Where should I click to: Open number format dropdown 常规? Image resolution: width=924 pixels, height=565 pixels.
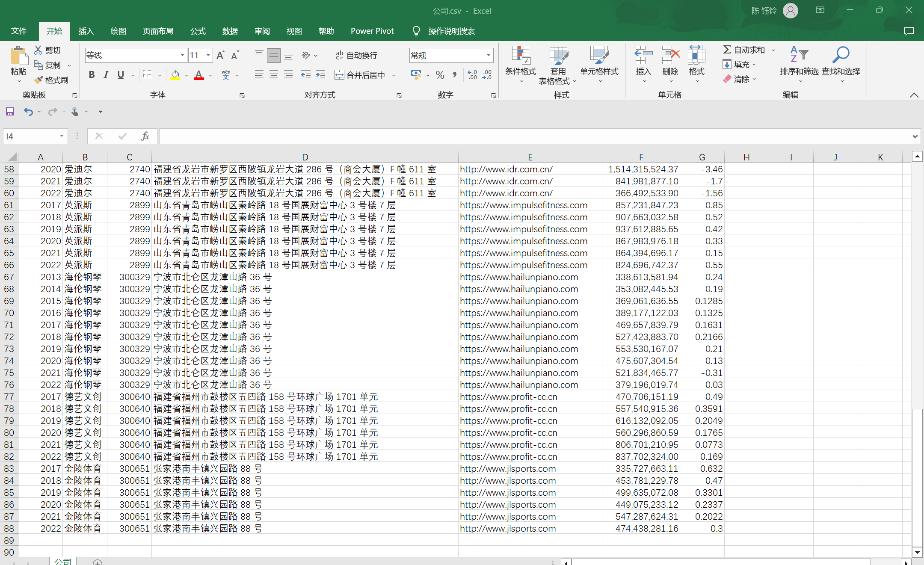click(489, 55)
